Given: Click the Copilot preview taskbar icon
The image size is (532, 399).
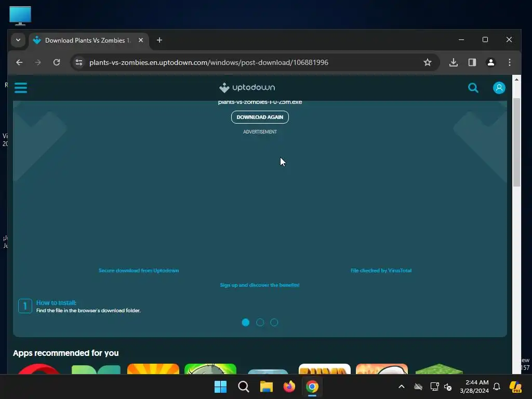Looking at the screenshot, I should pyautogui.click(x=516, y=387).
